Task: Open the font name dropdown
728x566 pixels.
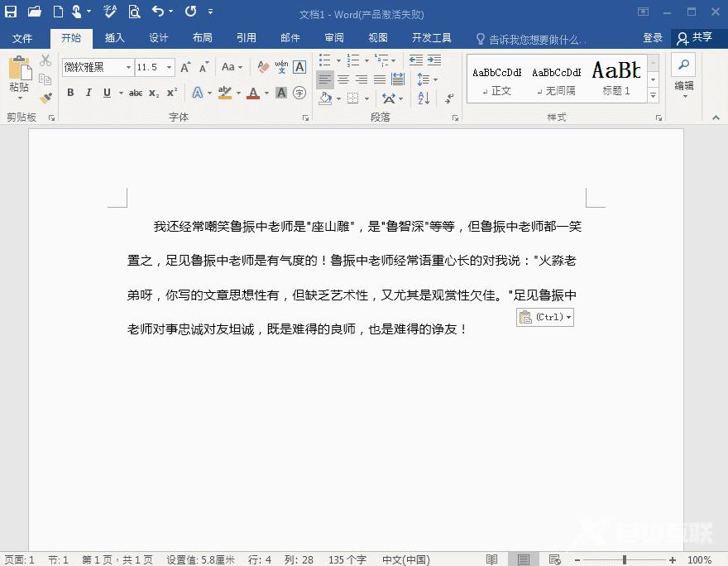Action: (x=128, y=67)
